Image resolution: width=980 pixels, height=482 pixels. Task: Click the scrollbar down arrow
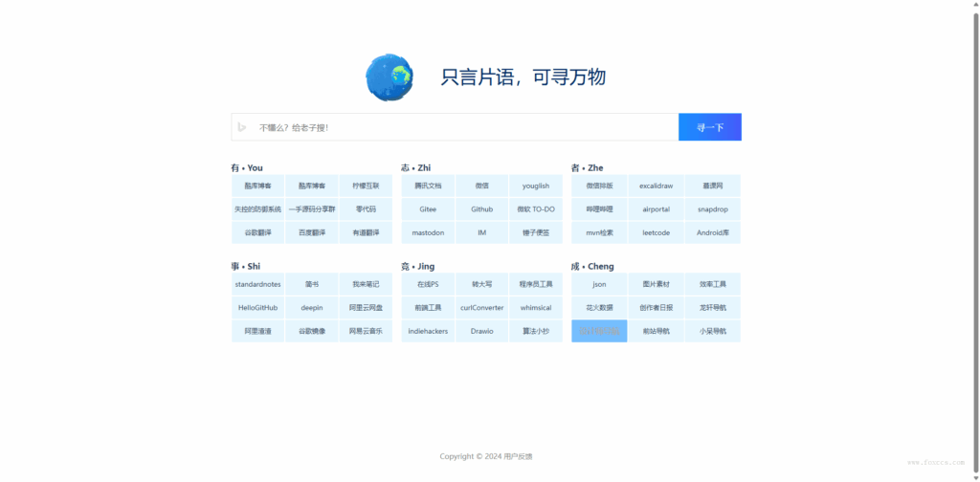[975, 477]
